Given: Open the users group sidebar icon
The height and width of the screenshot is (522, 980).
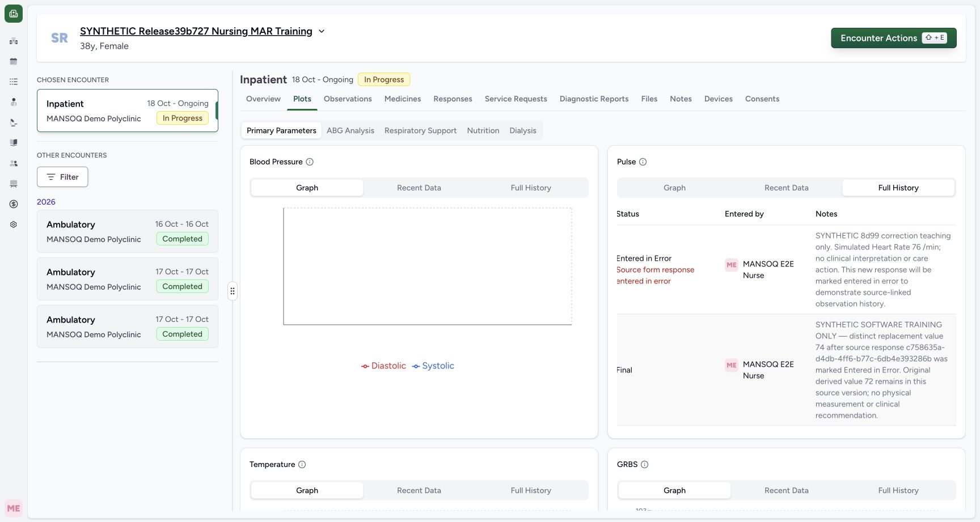Looking at the screenshot, I should 14,163.
